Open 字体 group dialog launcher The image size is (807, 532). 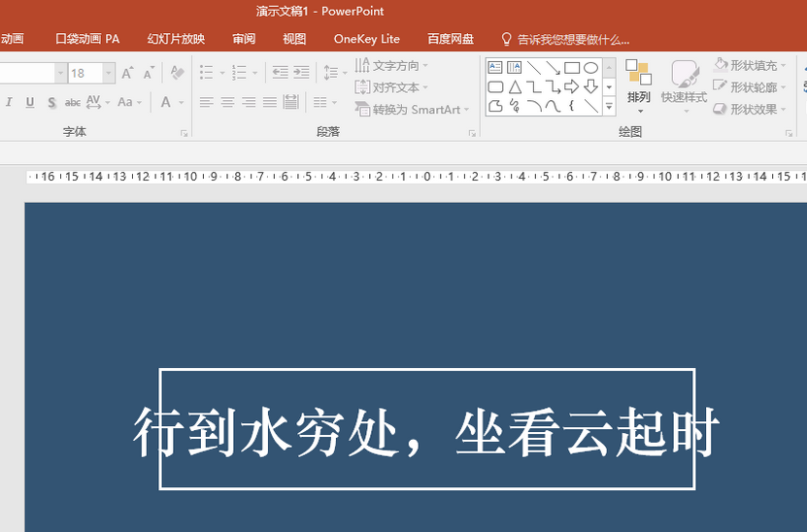pos(185,133)
